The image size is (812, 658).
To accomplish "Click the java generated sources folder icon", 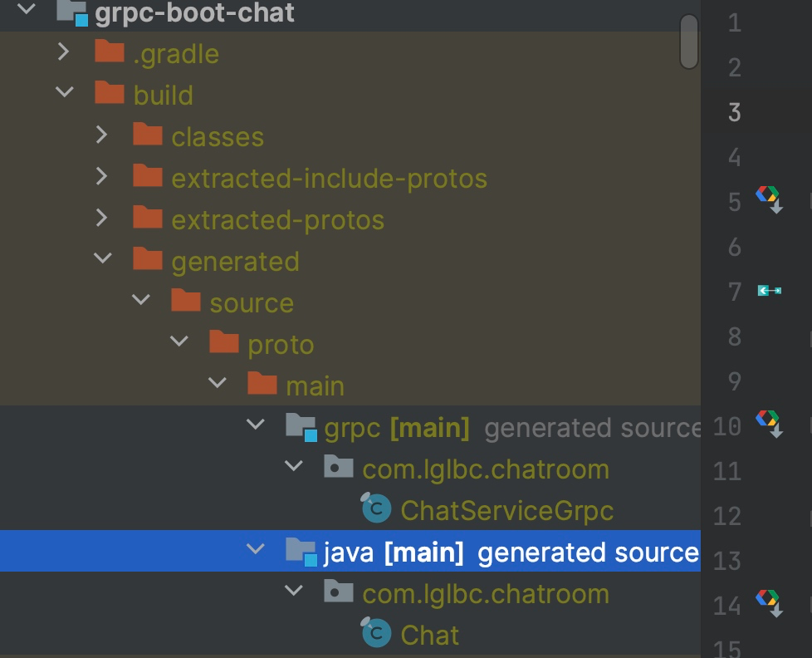I will point(301,551).
